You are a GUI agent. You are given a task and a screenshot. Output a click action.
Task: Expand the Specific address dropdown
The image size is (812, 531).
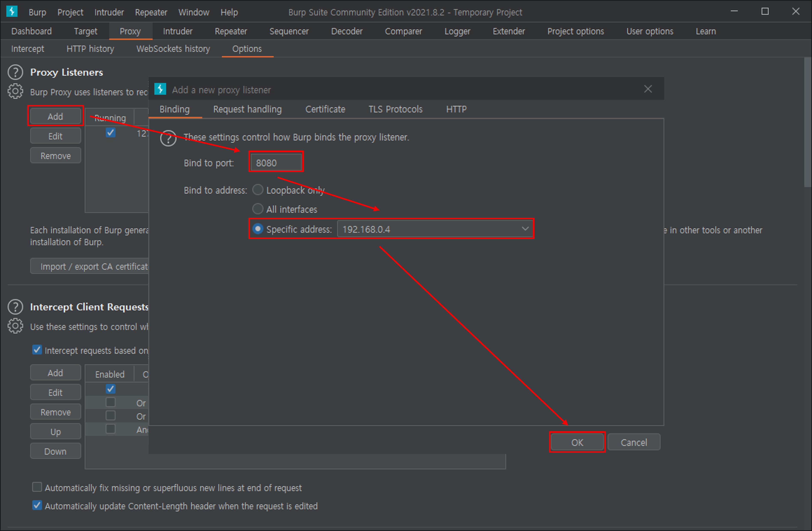(x=525, y=229)
